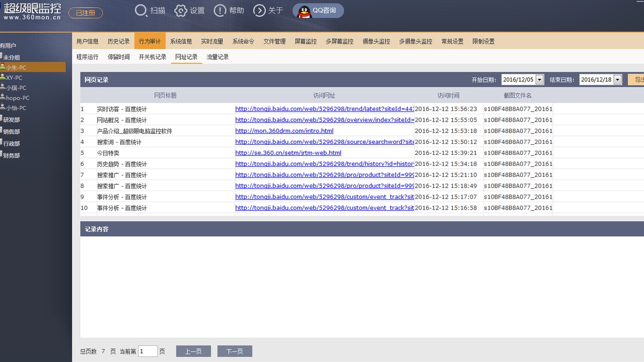Click the 已注册 registered badge

[86, 13]
